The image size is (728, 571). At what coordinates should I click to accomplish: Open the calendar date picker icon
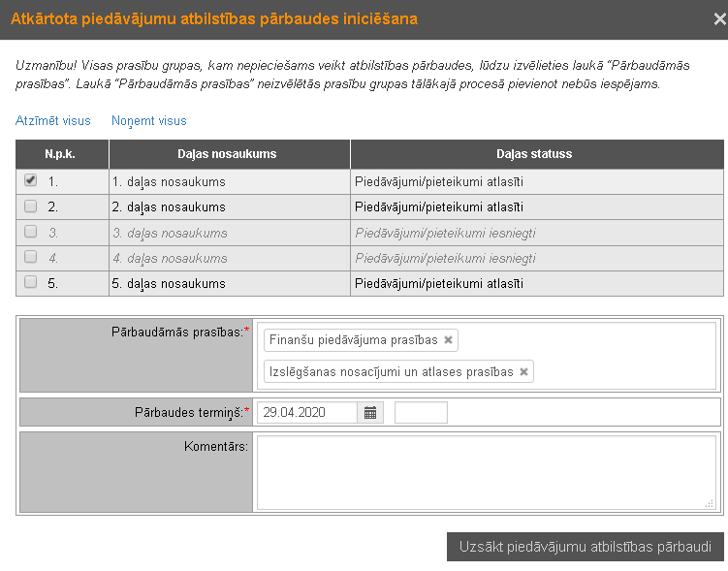pyautogui.click(x=370, y=412)
